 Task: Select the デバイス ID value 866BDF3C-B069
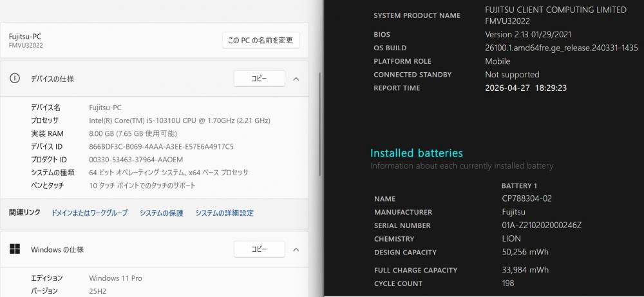(x=162, y=147)
